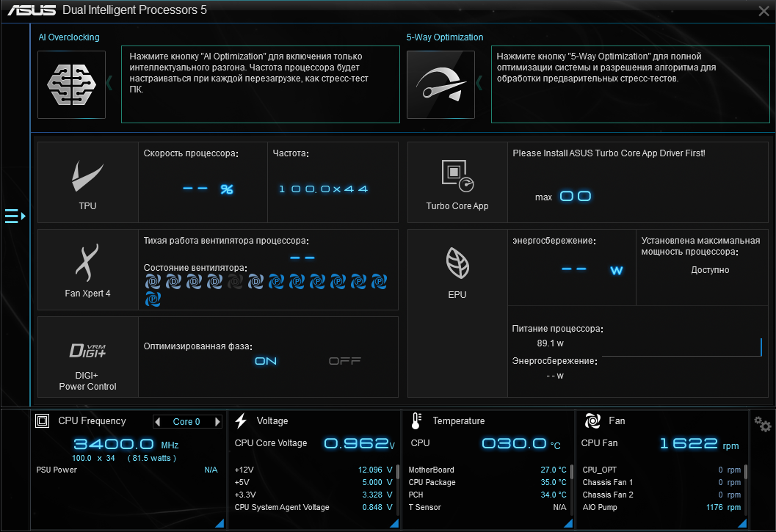Screen dimensions: 776x532
Task: Click the Turbo Core max 00 value
Action: pyautogui.click(x=575, y=197)
